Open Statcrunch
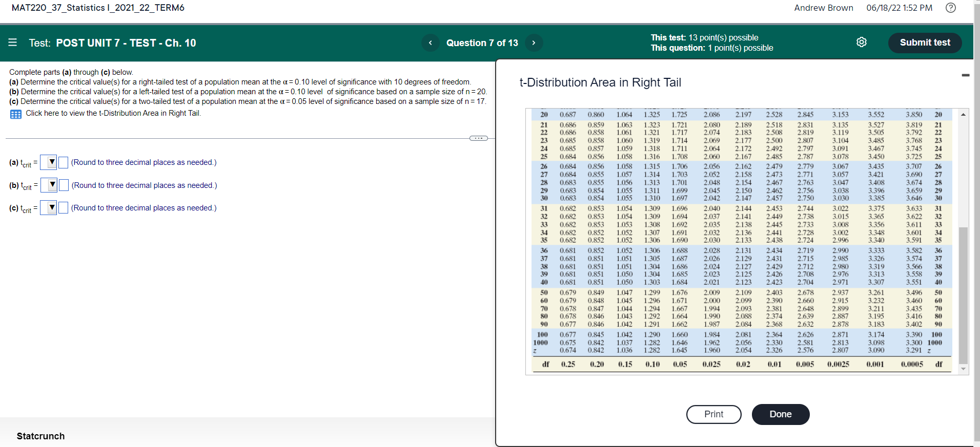Screen dimensions: 980x447 pos(41,436)
